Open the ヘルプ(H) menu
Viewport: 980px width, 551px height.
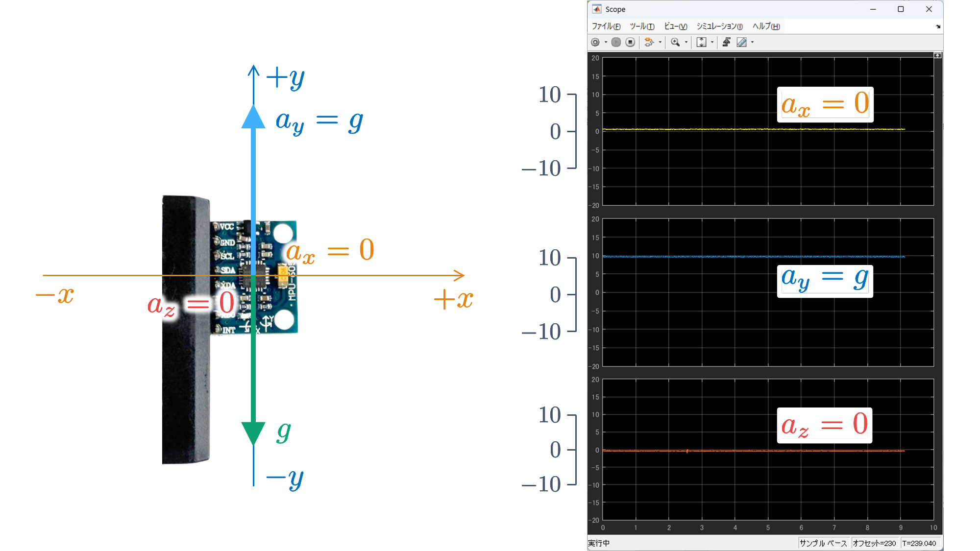coord(766,26)
